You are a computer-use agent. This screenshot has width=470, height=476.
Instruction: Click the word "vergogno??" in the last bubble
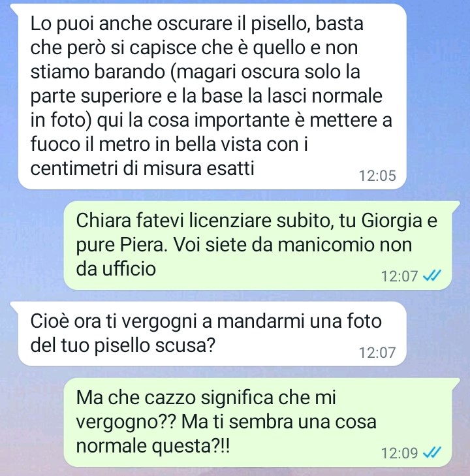pos(126,423)
